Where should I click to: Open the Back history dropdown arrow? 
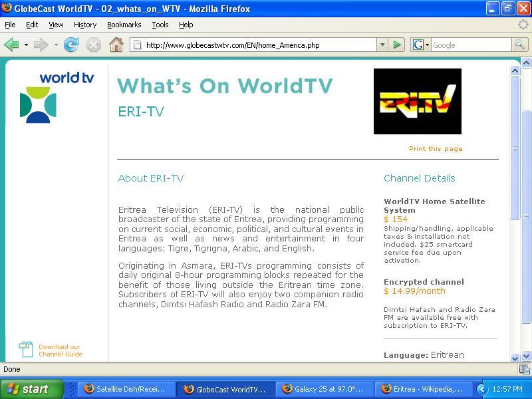coord(26,45)
